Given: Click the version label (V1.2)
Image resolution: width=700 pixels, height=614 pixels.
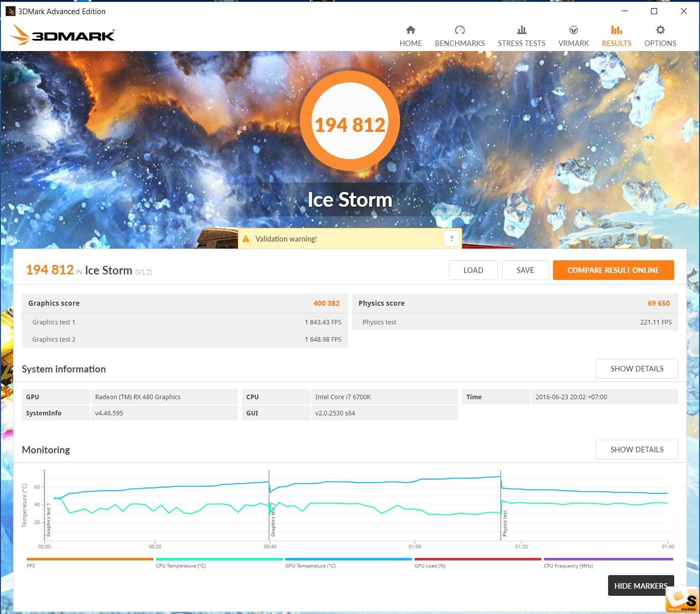Looking at the screenshot, I should coord(143,272).
